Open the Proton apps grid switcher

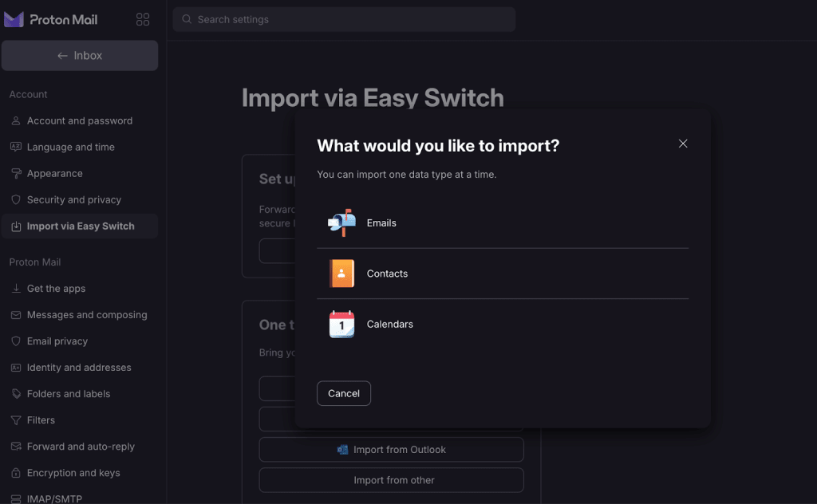143,20
